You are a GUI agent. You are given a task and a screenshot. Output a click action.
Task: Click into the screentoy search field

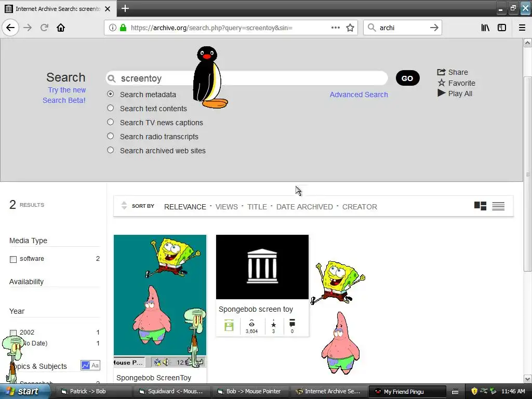coord(247,78)
